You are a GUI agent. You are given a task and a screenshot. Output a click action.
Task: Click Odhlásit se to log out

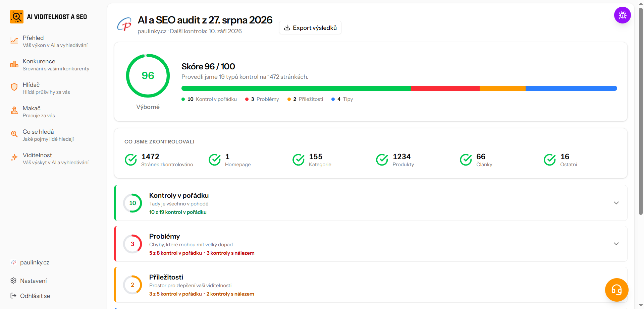[30, 296]
